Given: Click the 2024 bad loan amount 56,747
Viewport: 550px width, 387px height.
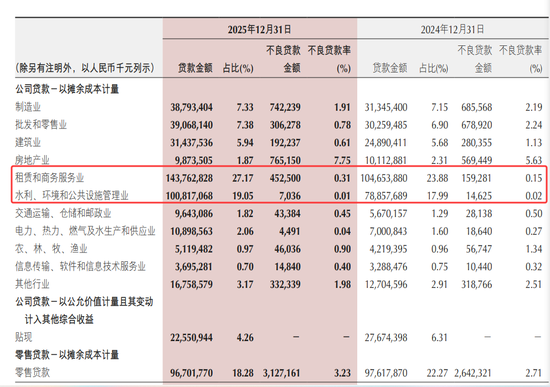Looking at the screenshot, I should [x=479, y=249].
